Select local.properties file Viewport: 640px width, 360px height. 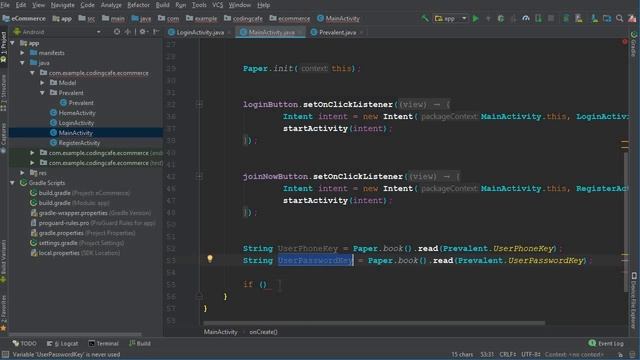coord(75,253)
